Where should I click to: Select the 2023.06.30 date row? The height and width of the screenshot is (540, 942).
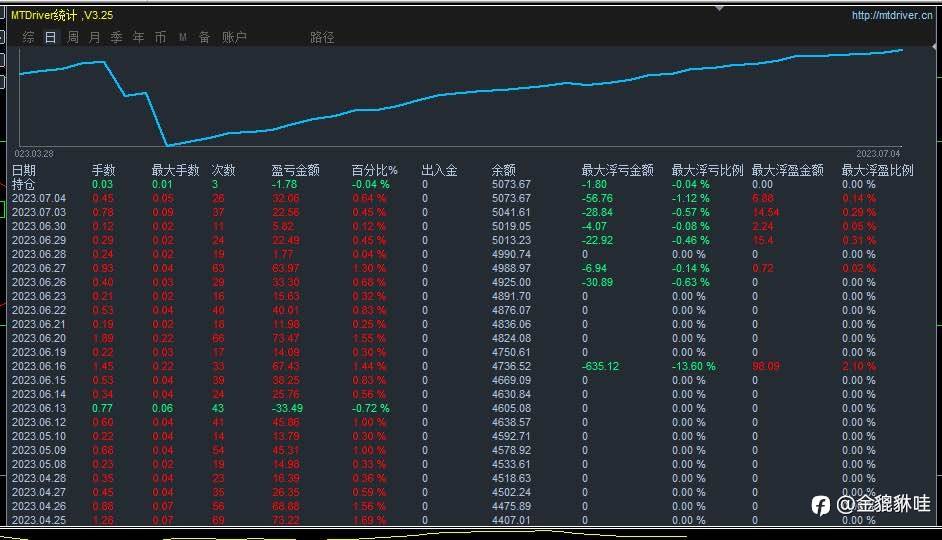(38, 226)
